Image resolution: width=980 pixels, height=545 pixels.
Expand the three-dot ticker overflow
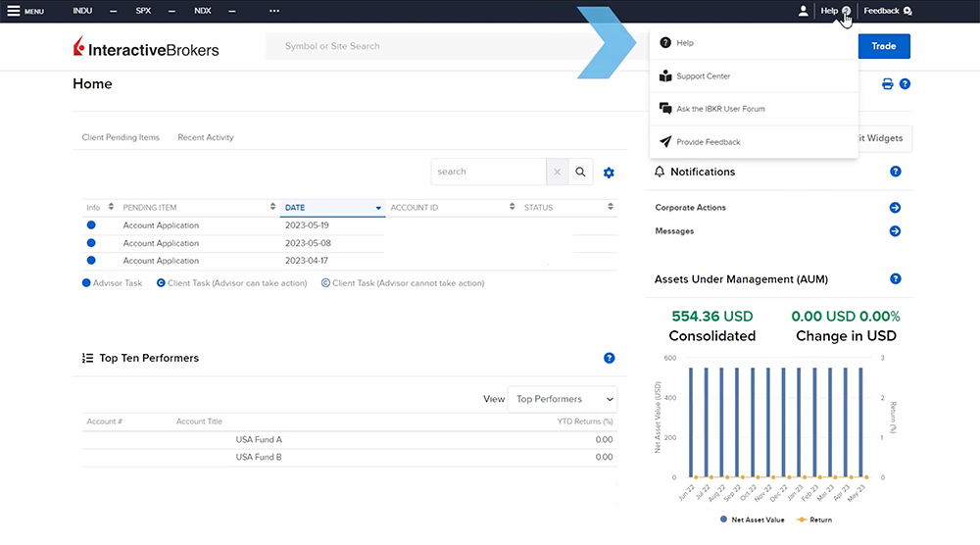coord(273,11)
